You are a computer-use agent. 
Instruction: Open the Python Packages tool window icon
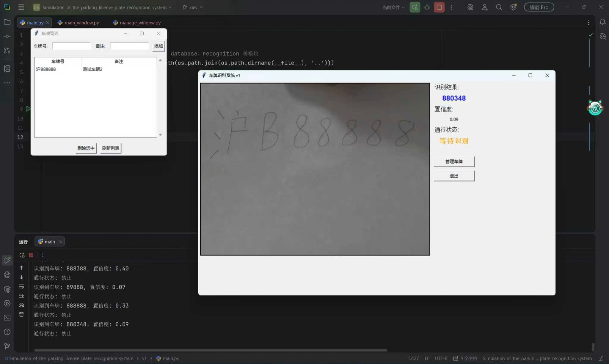coord(7,289)
